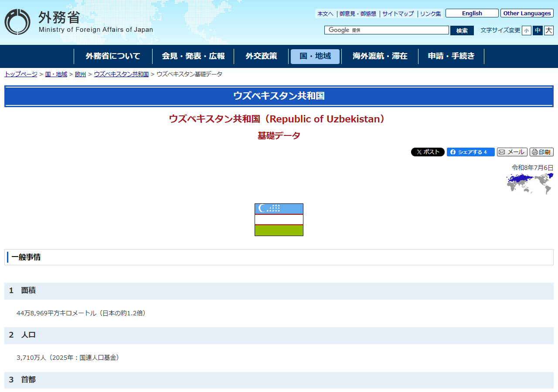Click the 1 面積 heading

(279, 291)
